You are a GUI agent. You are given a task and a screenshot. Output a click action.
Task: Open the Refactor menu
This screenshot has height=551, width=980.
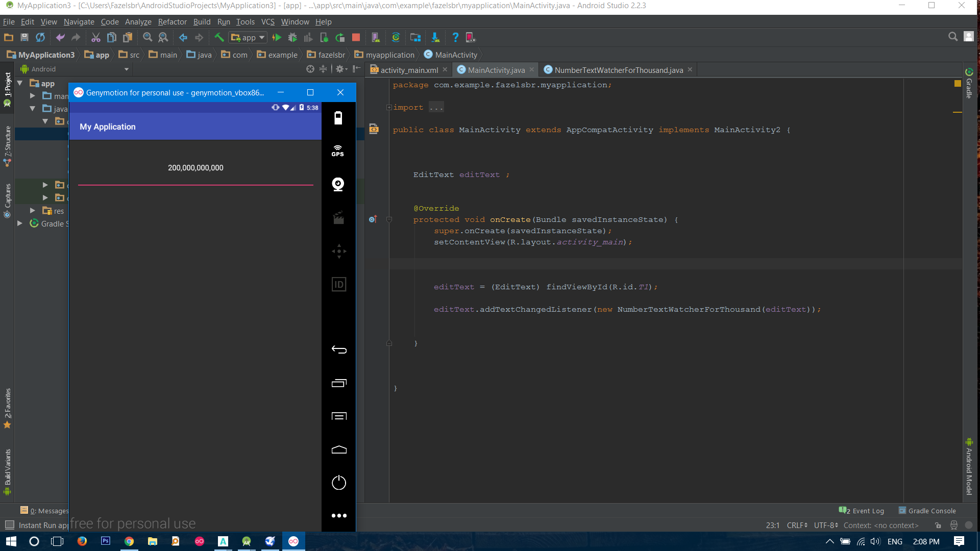(172, 21)
